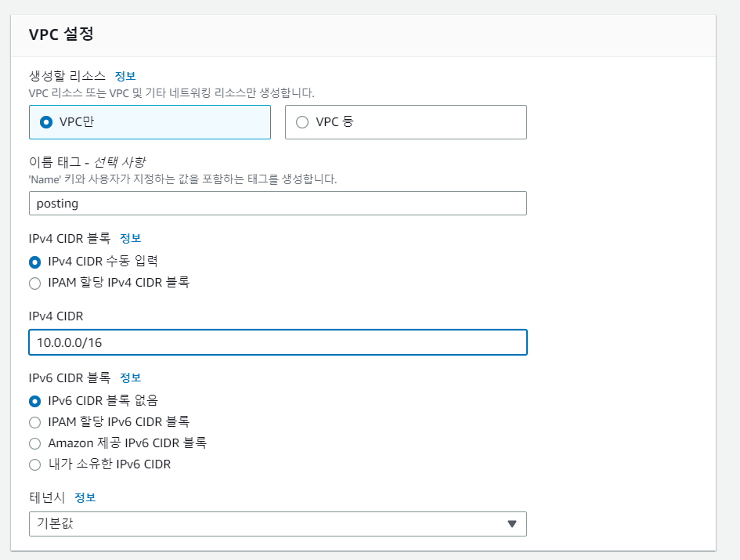Select the VPC 등 resource option

tap(406, 122)
